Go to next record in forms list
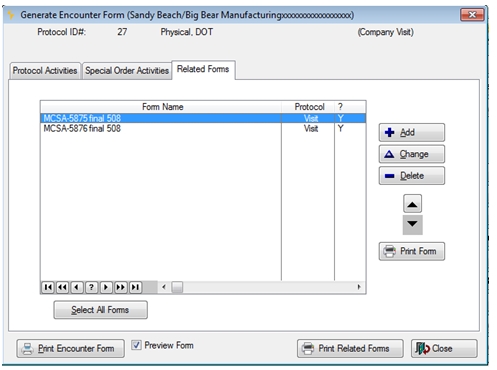The width and height of the screenshot is (497, 370). [106, 287]
